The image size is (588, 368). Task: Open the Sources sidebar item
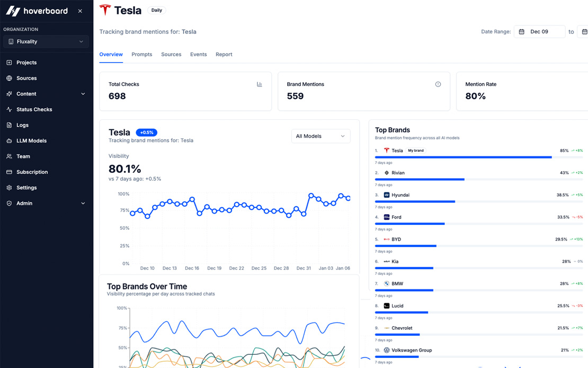(x=46, y=78)
